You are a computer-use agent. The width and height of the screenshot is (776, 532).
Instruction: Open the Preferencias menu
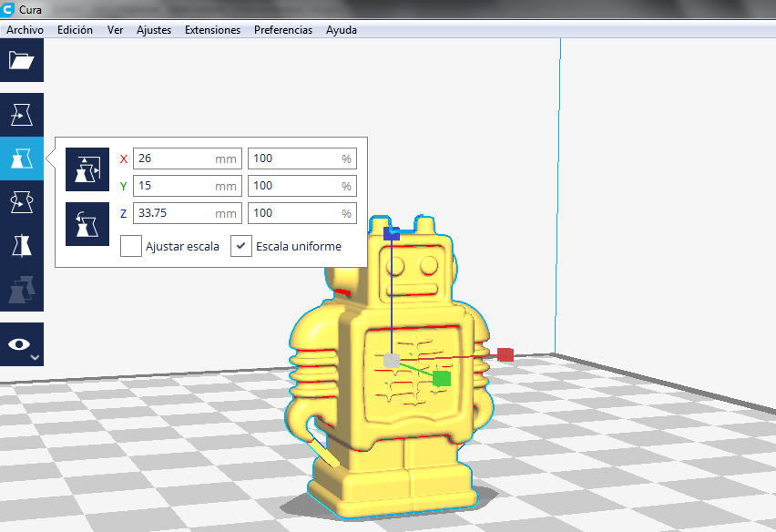(x=282, y=30)
